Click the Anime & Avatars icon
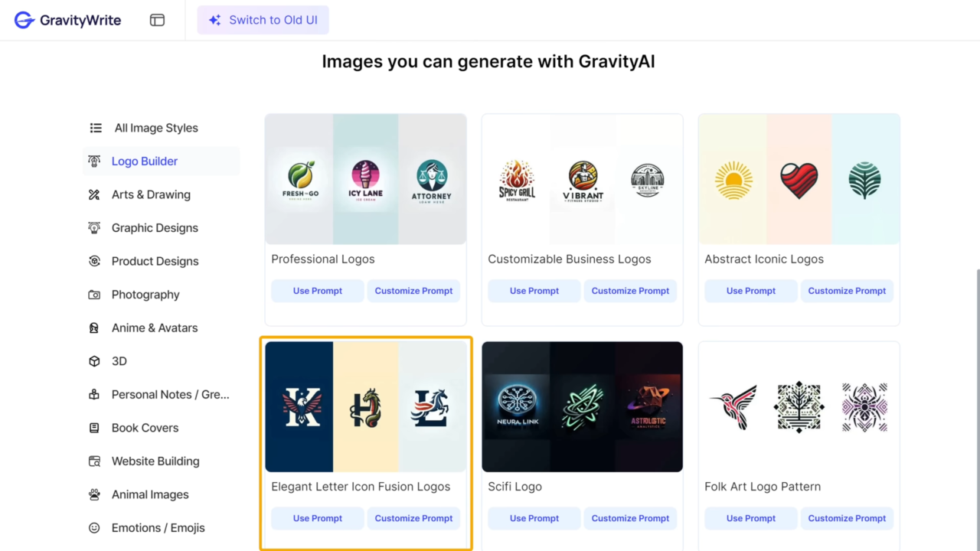 [94, 328]
